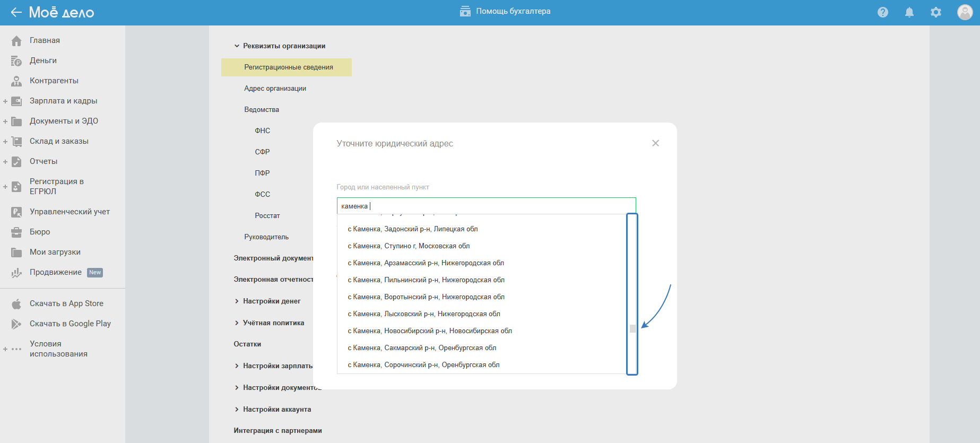The width and height of the screenshot is (980, 443).
Task: Click the Главная home icon
Action: [16, 41]
